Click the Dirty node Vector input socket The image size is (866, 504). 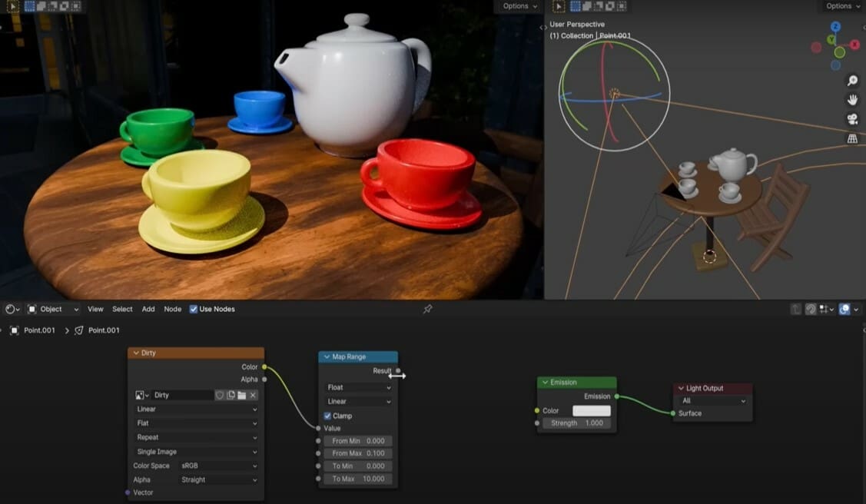click(x=128, y=492)
